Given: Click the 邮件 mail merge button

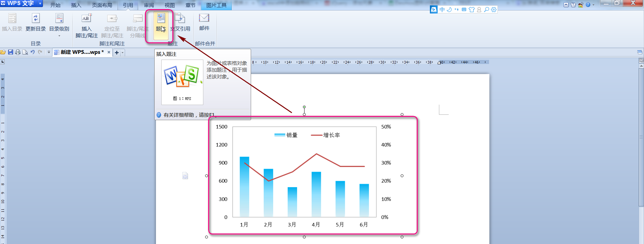Looking at the screenshot, I should pos(204,22).
